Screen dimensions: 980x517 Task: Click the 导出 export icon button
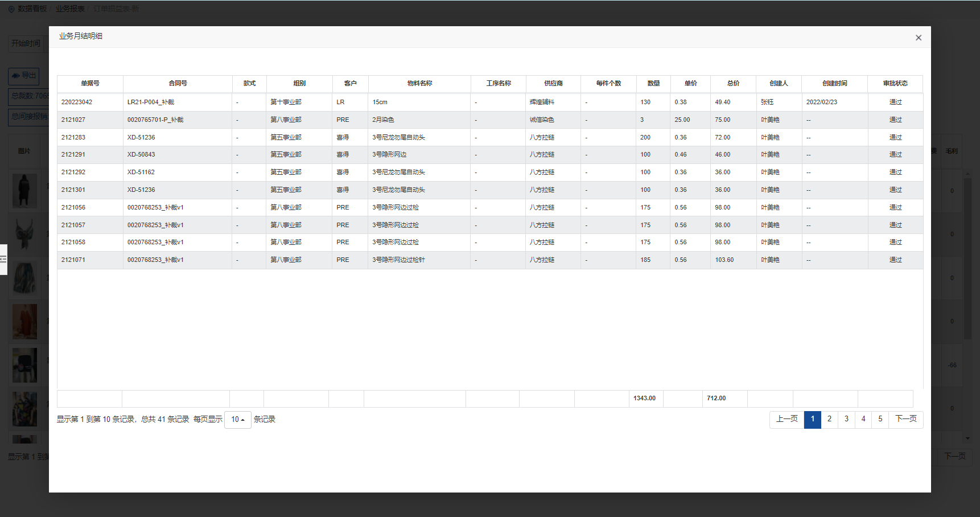click(x=23, y=76)
